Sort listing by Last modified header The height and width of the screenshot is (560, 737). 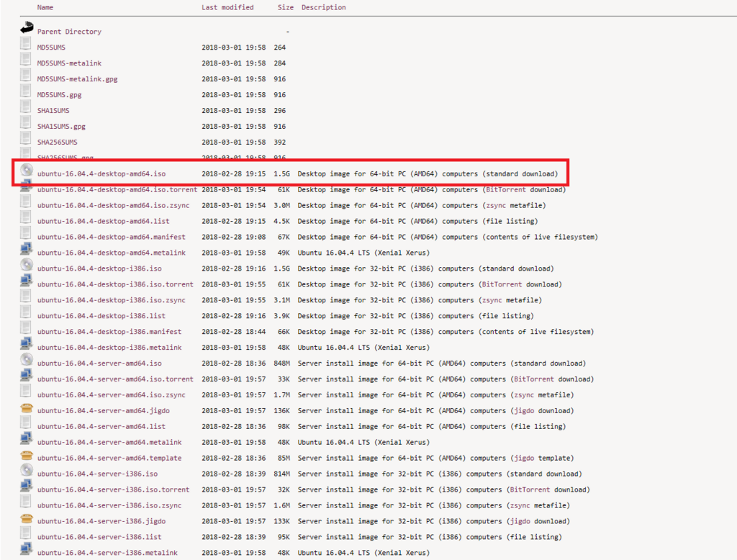click(x=227, y=7)
